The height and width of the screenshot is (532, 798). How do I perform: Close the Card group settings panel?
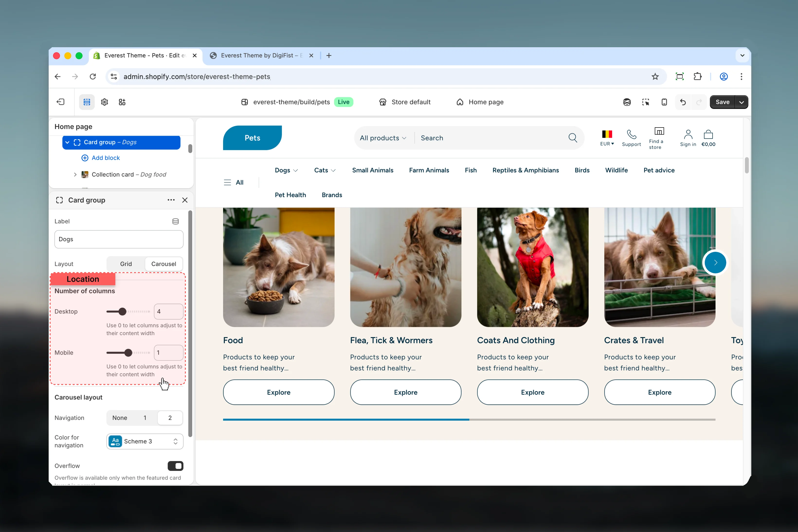[x=185, y=200]
